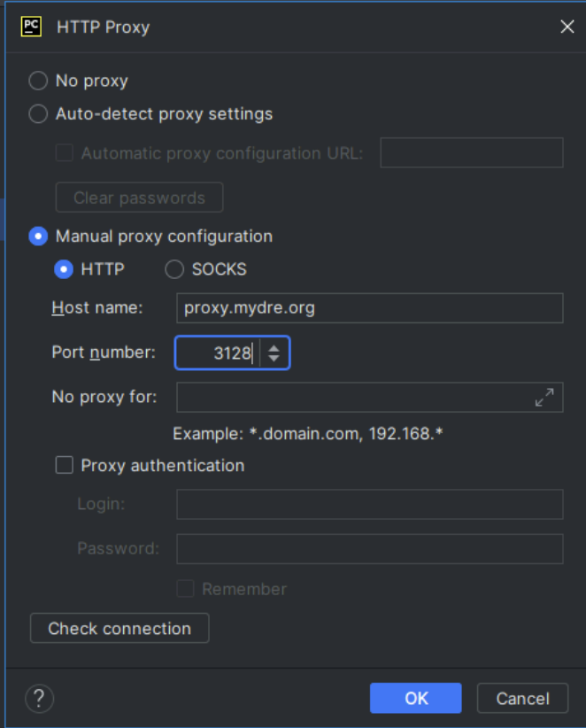Select the No proxy radio option

pos(38,81)
